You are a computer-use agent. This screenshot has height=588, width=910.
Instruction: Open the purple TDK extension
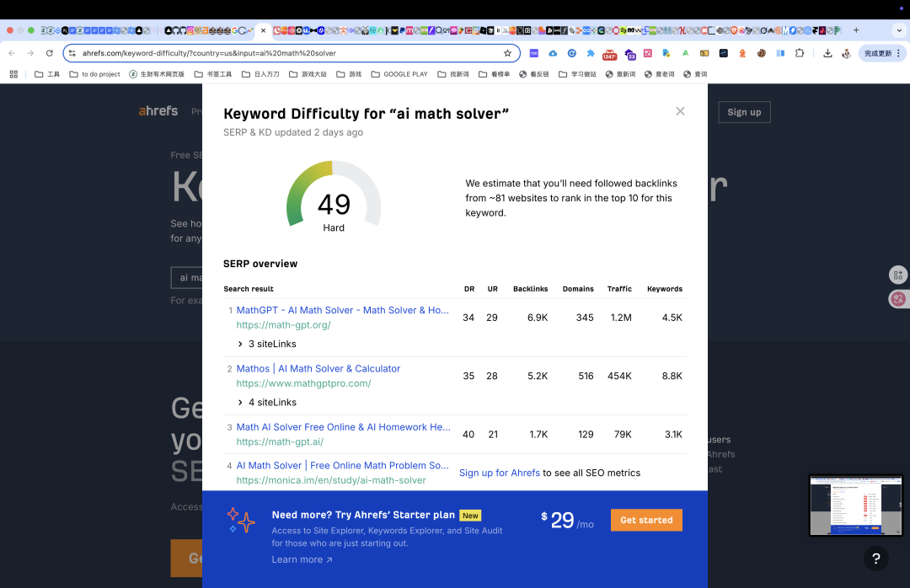point(534,53)
